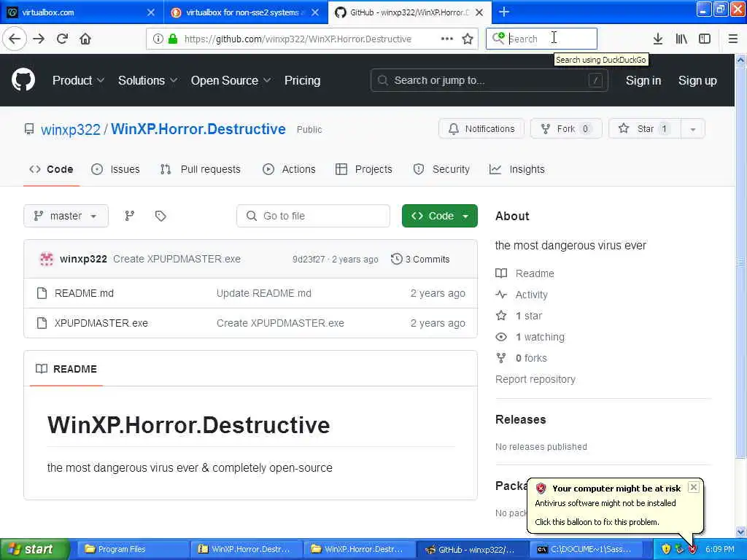
Task: Click winxp322 avatar in commit row
Action: tap(46, 259)
